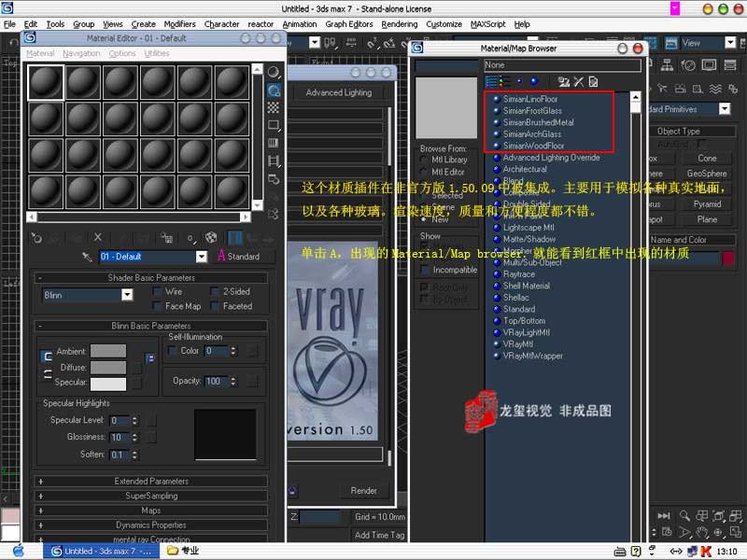Click Material Effects Channel icon
747x560 pixels.
pos(191,238)
